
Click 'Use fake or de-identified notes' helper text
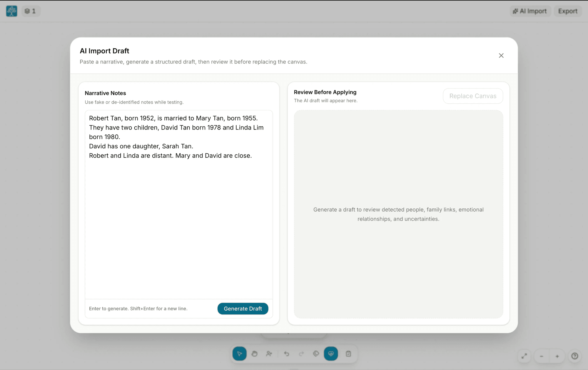click(134, 102)
